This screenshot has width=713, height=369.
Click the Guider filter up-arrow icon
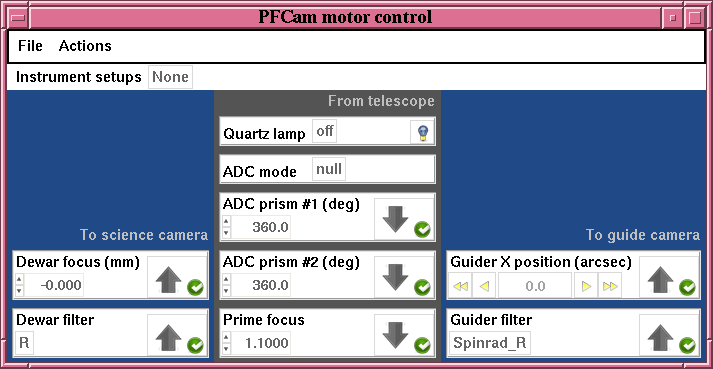point(660,338)
